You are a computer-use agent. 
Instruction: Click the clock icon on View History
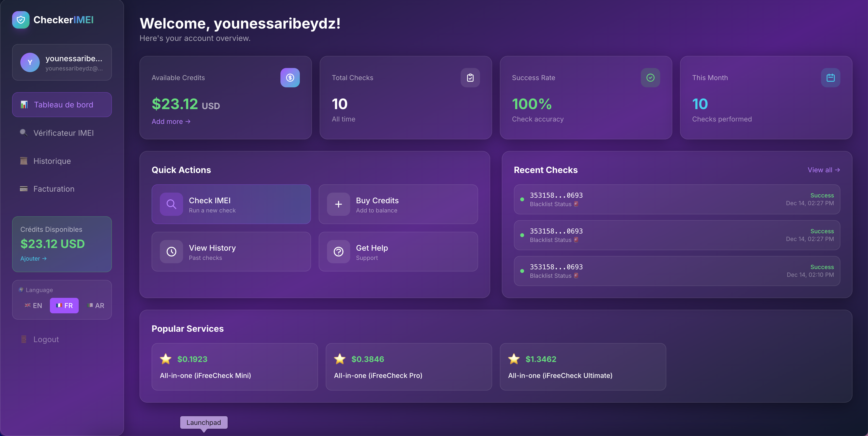[171, 251]
